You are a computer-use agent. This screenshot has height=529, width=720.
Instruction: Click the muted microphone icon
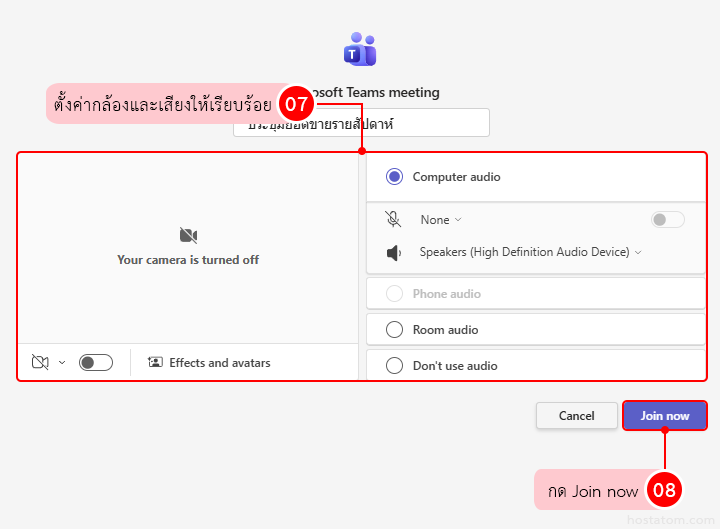point(393,219)
